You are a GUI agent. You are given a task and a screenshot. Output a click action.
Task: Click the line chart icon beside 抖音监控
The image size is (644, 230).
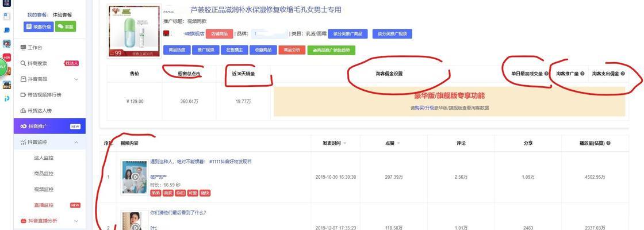tap(24, 142)
